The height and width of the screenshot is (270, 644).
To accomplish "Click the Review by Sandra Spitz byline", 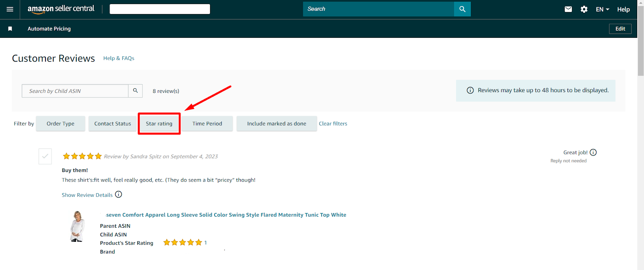I will coord(161,157).
